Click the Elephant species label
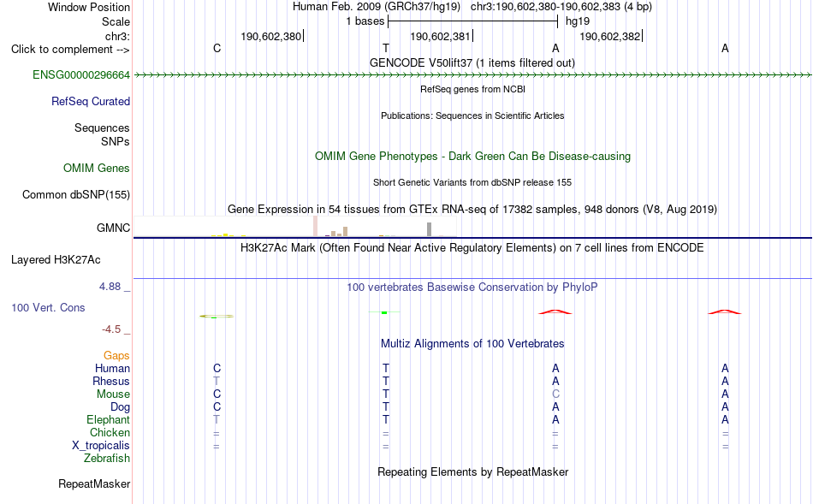This screenshot has width=813, height=504. click(x=108, y=420)
